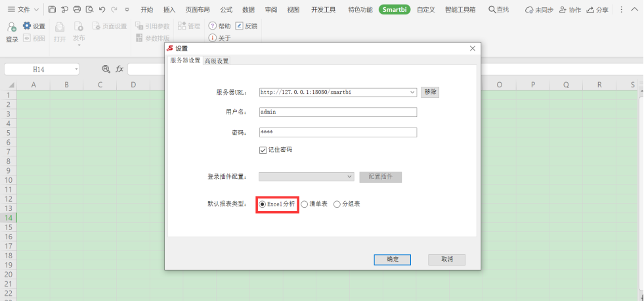Click the 参数排版 icon
The width and height of the screenshot is (644, 301).
[x=139, y=38]
